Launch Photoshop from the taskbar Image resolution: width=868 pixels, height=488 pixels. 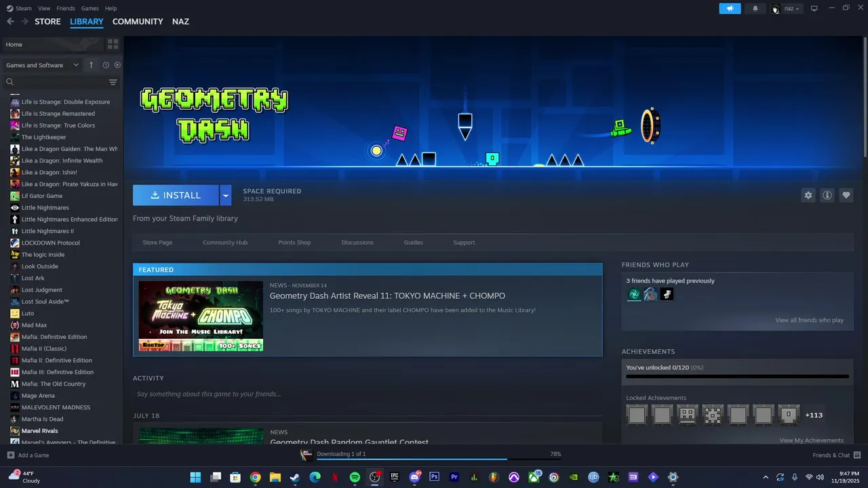[435, 477]
